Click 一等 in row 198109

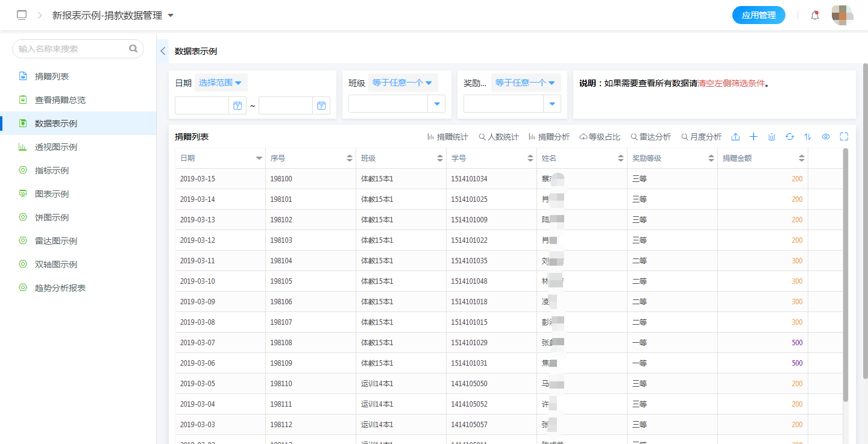point(640,363)
